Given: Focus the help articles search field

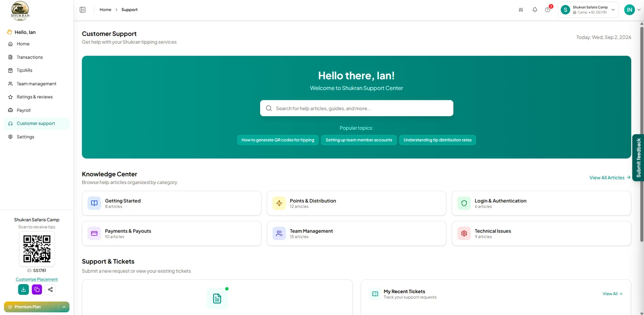Looking at the screenshot, I should (356, 108).
